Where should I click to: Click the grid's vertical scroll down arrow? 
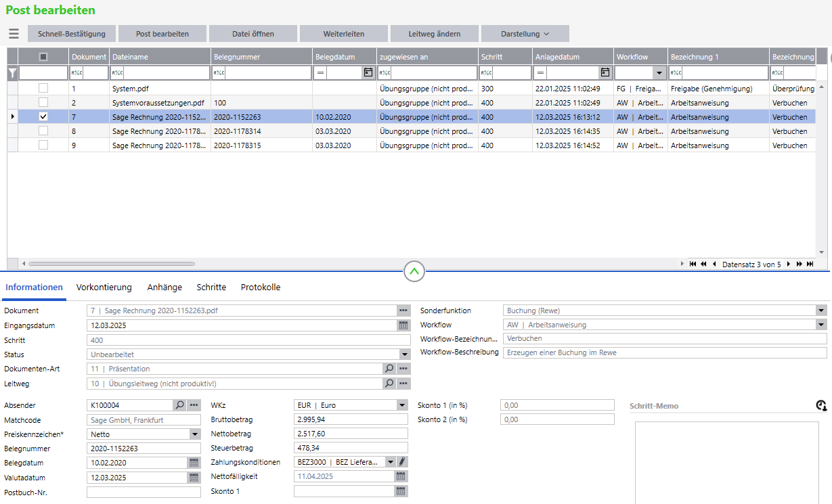coord(823,251)
